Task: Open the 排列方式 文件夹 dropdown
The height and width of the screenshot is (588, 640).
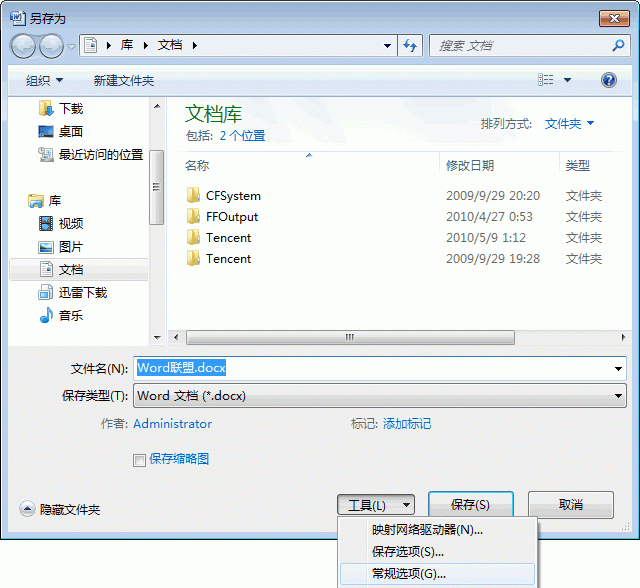Action: [569, 124]
